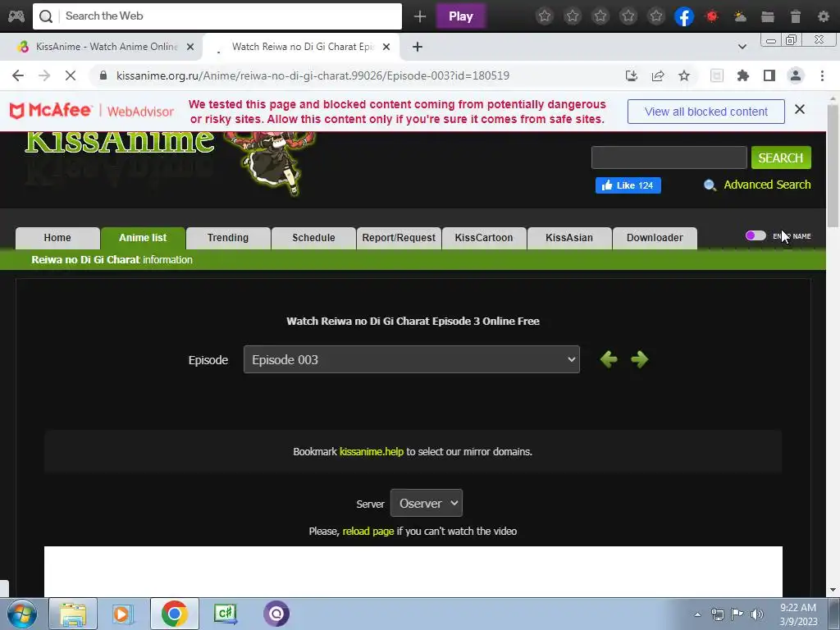Dismiss the McAfee WebAdvisor banner
Image resolution: width=840 pixels, height=630 pixels.
pos(800,109)
